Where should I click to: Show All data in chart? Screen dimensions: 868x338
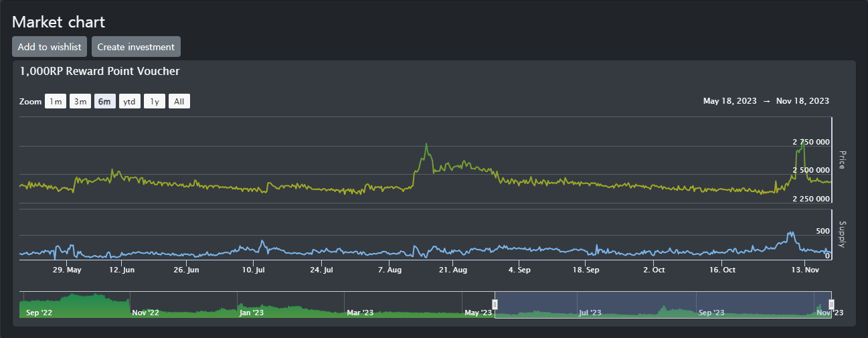(179, 102)
